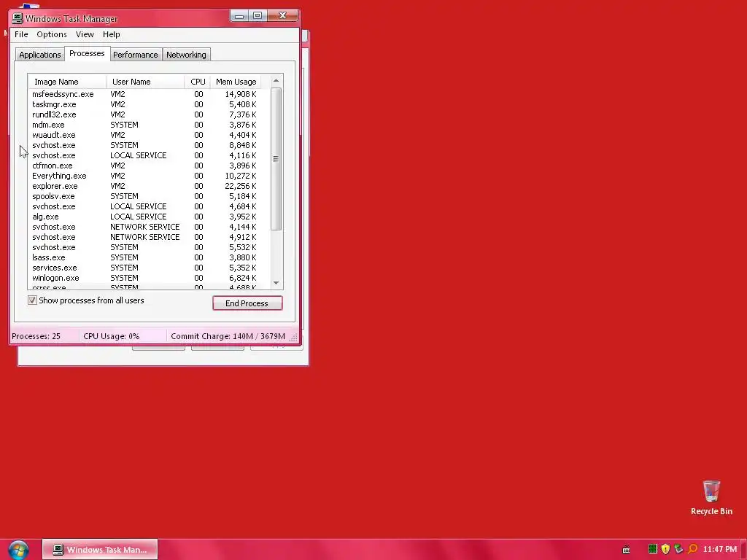Toggle Show processes from all users checkbox
Viewport: 747px width, 560px height.
point(32,300)
